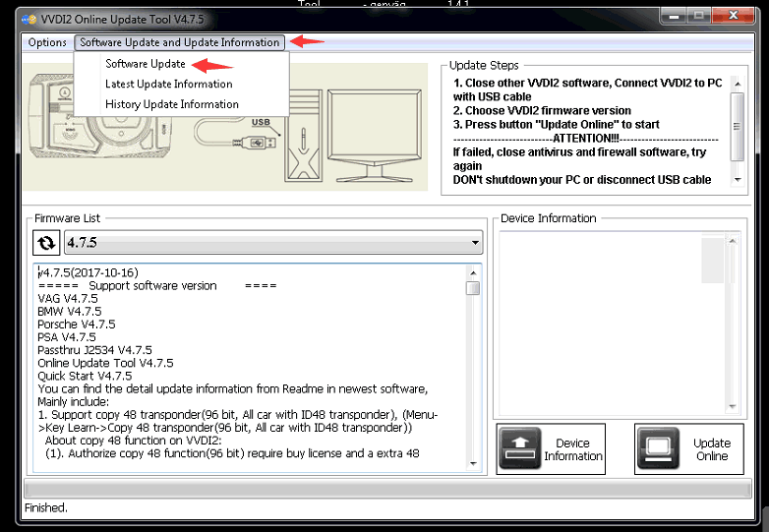The height and width of the screenshot is (532, 769).
Task: Click the Update Online monitor icon
Action: (660, 450)
